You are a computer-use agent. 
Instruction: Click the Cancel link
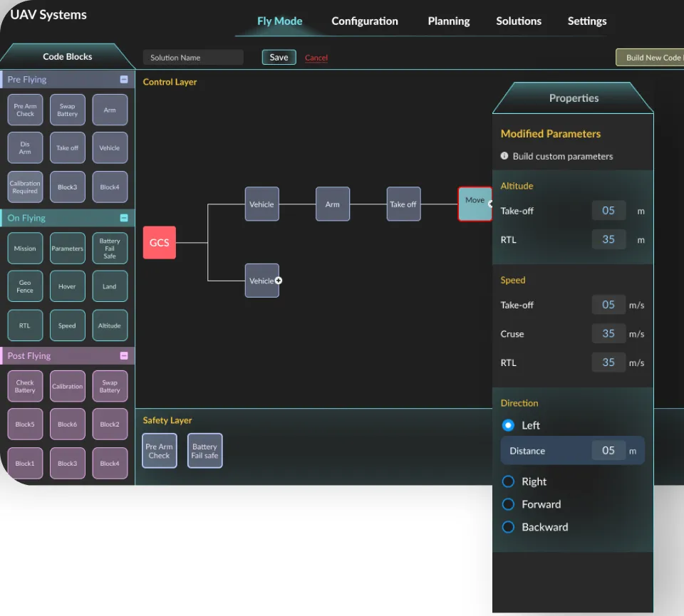[316, 58]
